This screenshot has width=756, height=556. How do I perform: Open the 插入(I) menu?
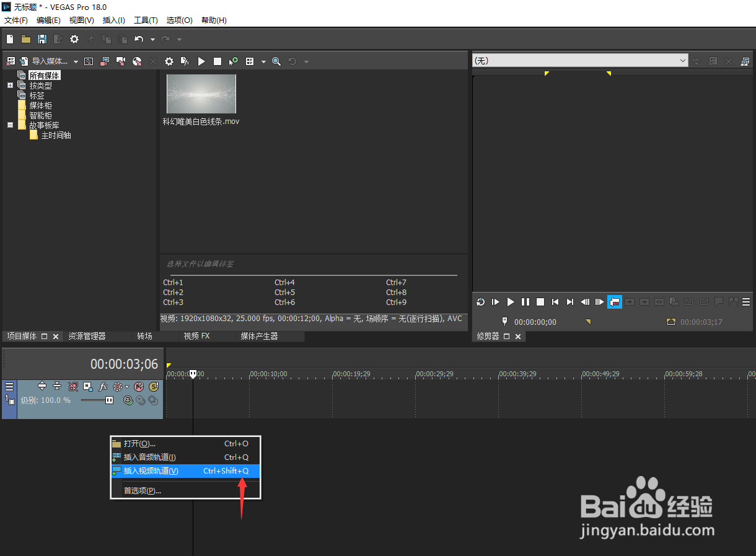point(113,20)
